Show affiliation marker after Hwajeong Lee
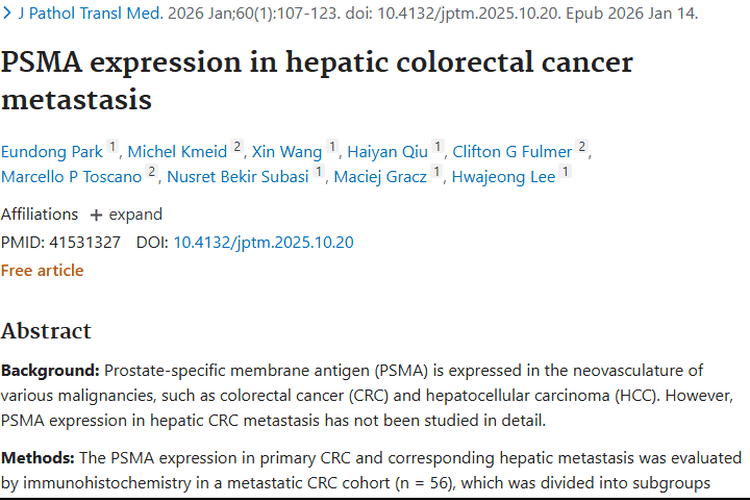This screenshot has width=750, height=500. [565, 173]
